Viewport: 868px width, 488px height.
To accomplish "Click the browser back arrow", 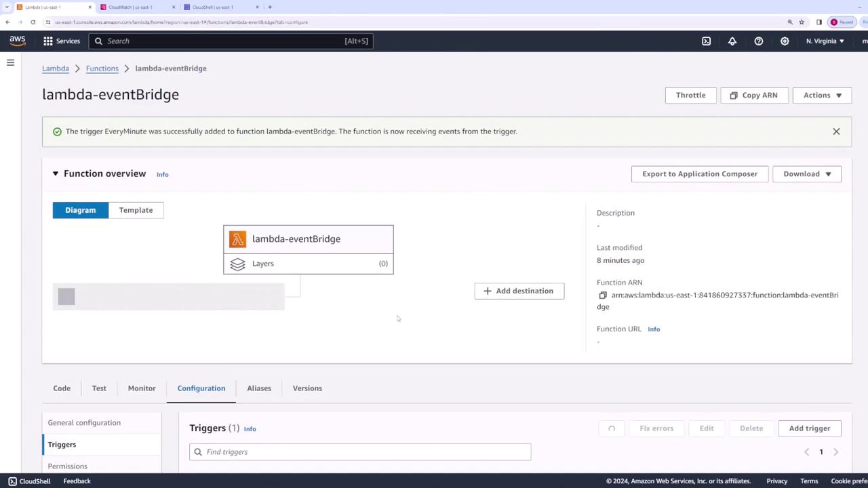I will (x=7, y=22).
